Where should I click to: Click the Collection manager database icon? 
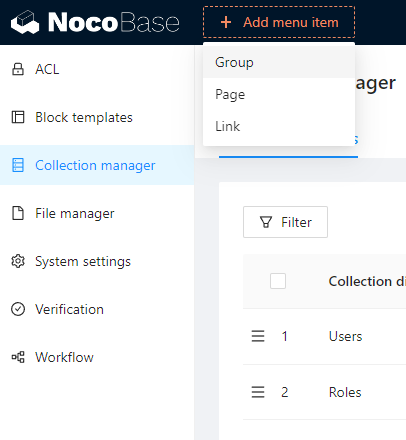tap(18, 165)
